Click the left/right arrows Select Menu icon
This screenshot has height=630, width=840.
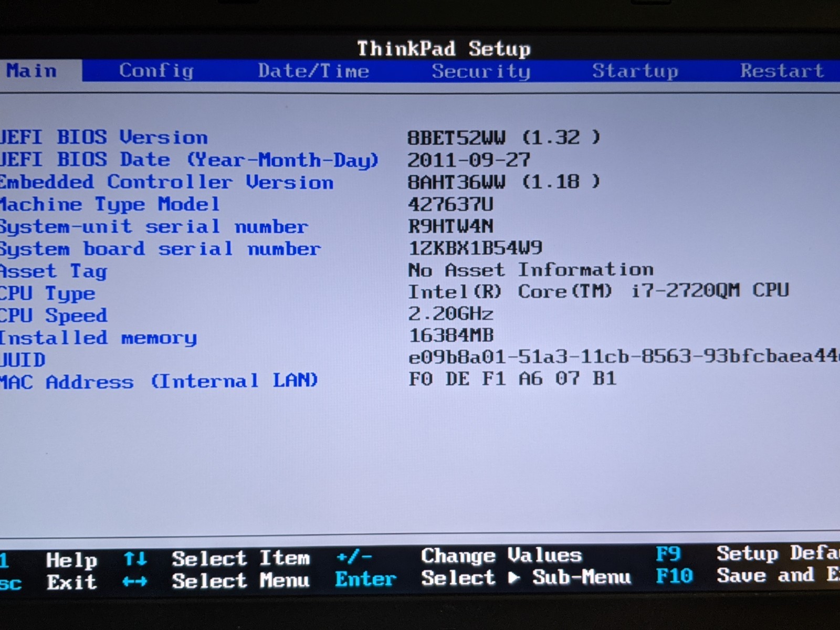coord(135,581)
